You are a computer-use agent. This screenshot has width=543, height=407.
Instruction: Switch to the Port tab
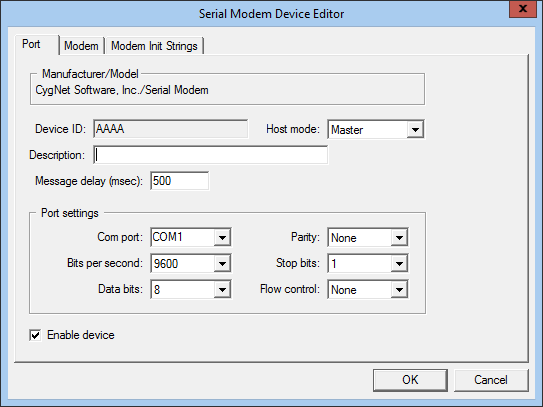36,44
